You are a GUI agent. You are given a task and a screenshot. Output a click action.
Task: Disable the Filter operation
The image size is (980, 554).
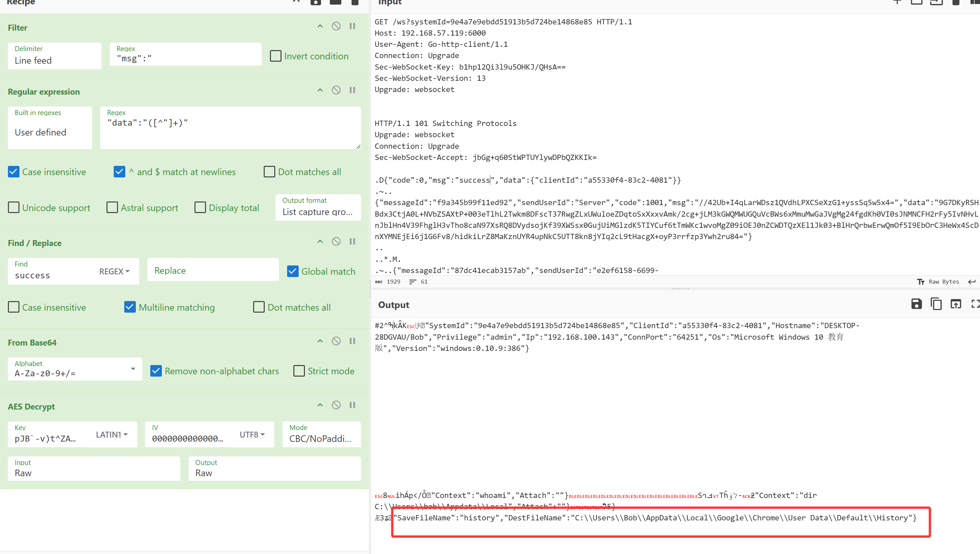[336, 26]
